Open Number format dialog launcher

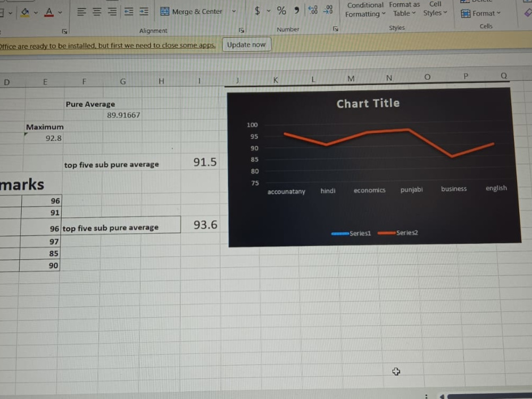point(336,29)
